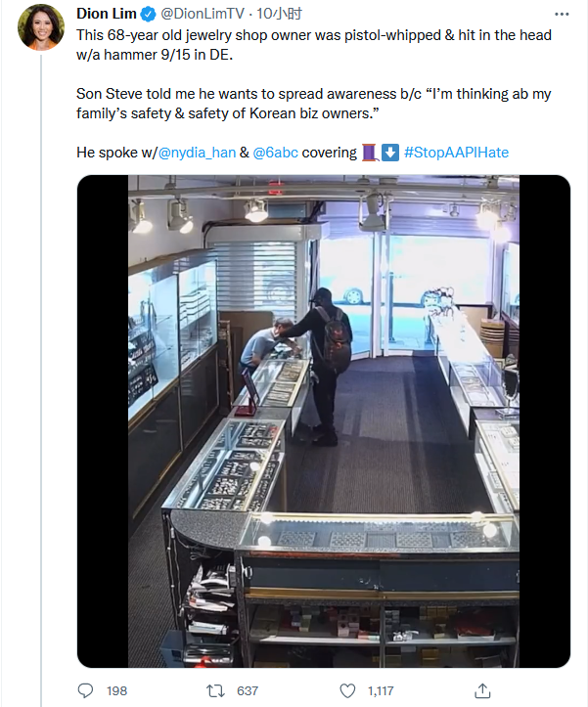The width and height of the screenshot is (588, 707).
Task: Play the jewelry shop surveillance video
Action: point(323,421)
